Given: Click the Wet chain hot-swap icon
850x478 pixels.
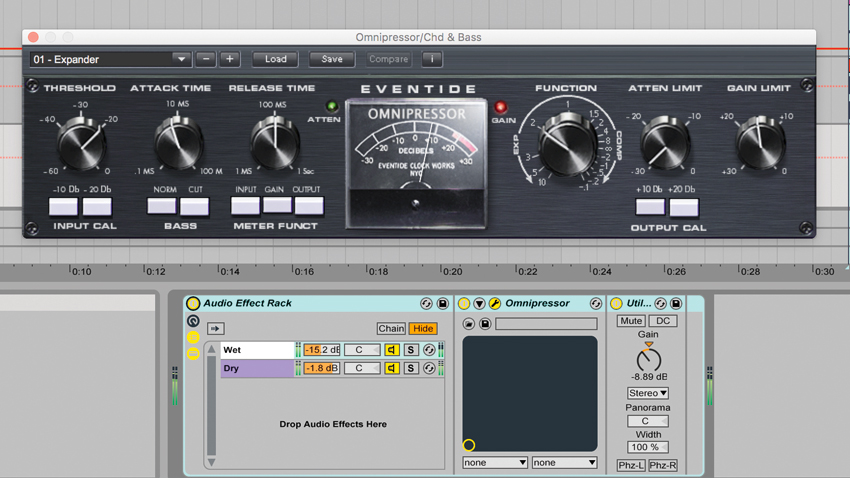Looking at the screenshot, I should coord(429,350).
